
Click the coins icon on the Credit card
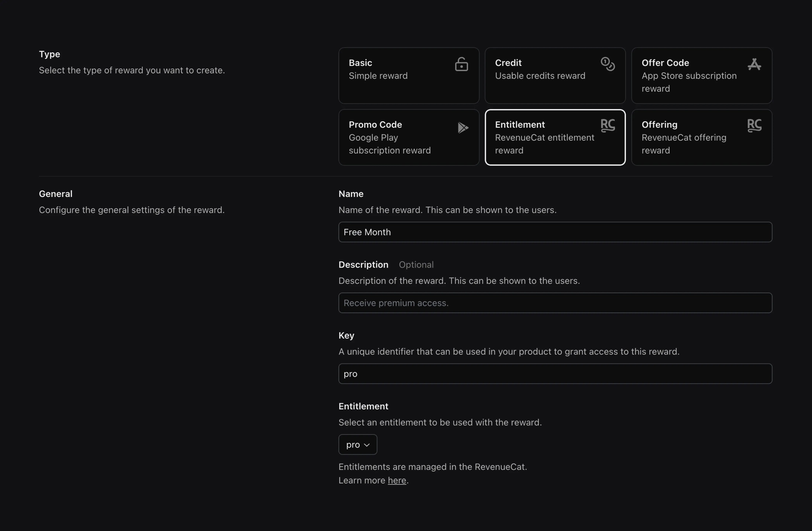(x=608, y=64)
